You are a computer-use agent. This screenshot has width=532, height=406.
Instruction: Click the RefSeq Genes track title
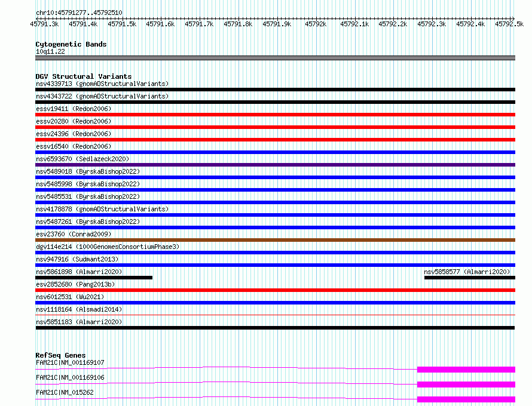60,355
